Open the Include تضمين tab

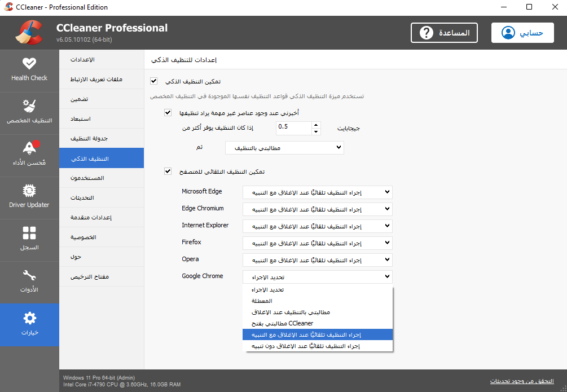102,99
